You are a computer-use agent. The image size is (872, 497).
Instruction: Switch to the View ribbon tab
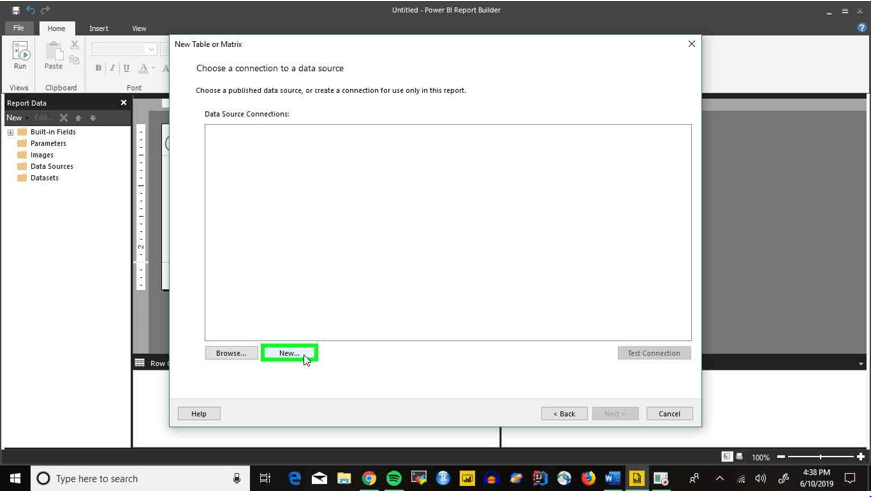[139, 28]
